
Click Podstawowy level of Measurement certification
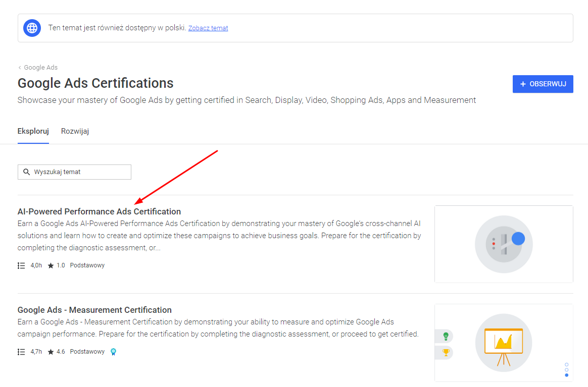87,351
